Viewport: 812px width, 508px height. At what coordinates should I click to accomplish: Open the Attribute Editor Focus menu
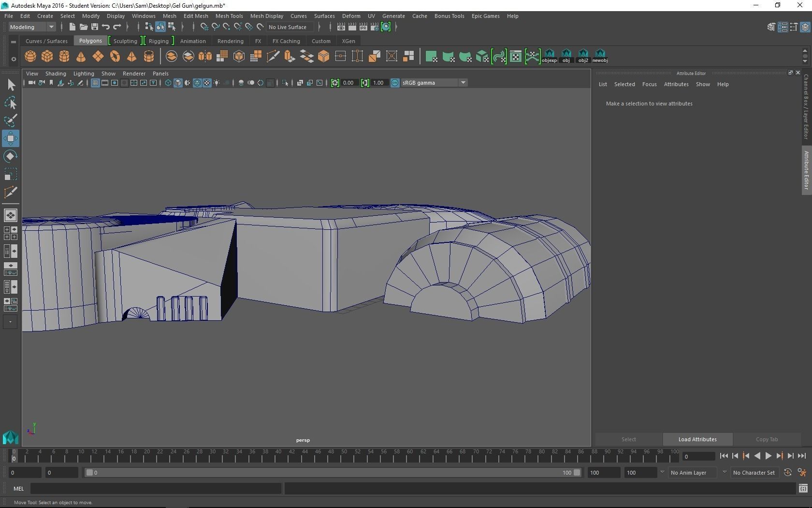649,84
